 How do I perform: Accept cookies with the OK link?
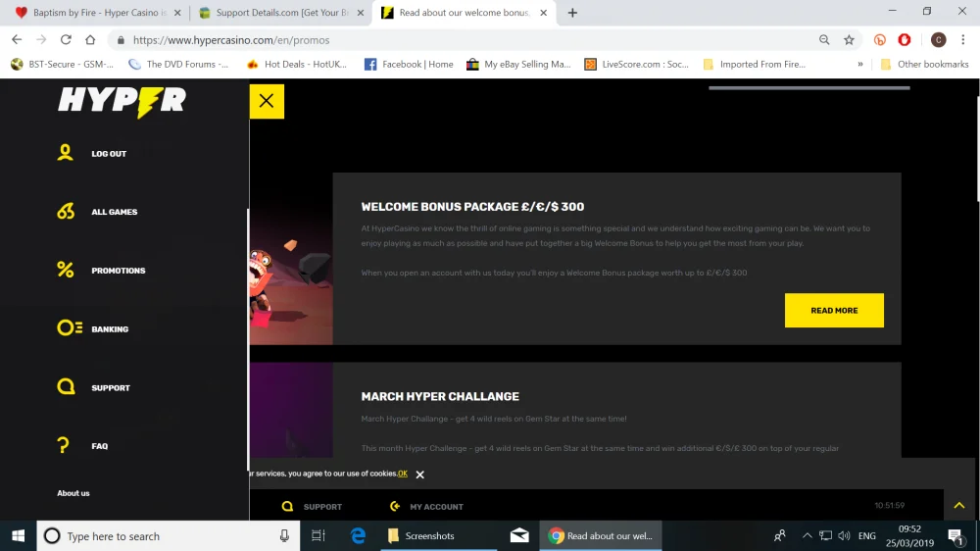403,474
